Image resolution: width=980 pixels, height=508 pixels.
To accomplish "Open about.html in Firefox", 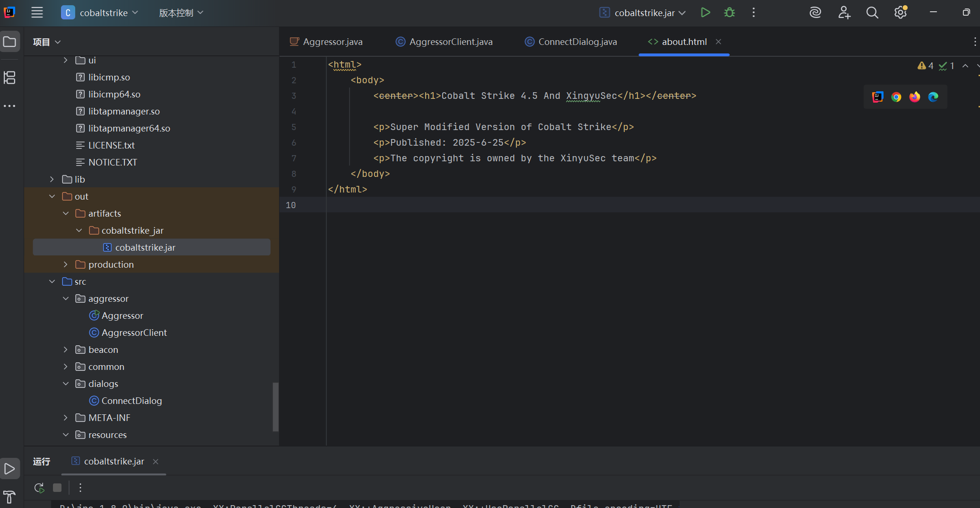I will (x=915, y=97).
